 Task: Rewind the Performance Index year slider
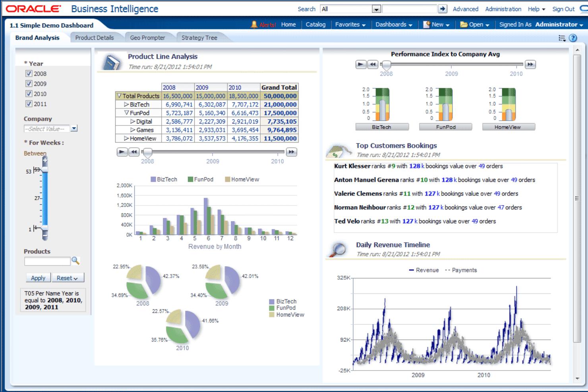[373, 64]
